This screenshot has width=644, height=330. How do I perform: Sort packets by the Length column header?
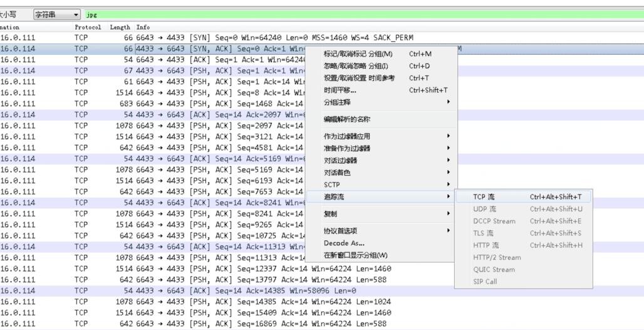pos(120,28)
